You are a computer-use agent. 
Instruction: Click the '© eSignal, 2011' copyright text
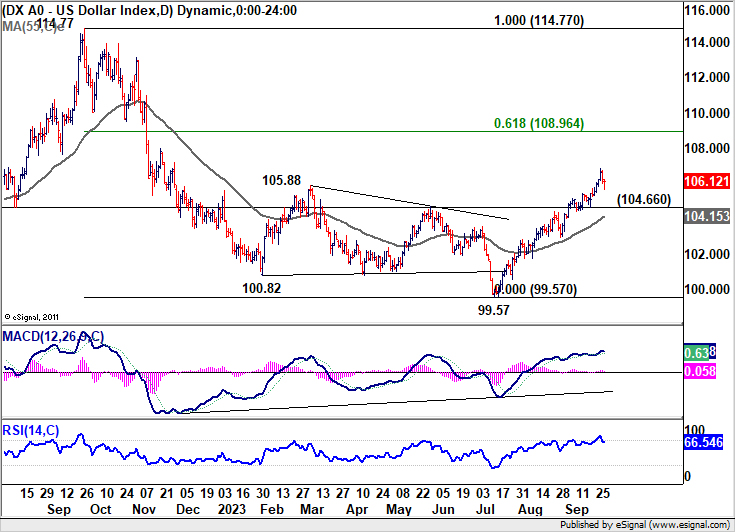tap(31, 317)
